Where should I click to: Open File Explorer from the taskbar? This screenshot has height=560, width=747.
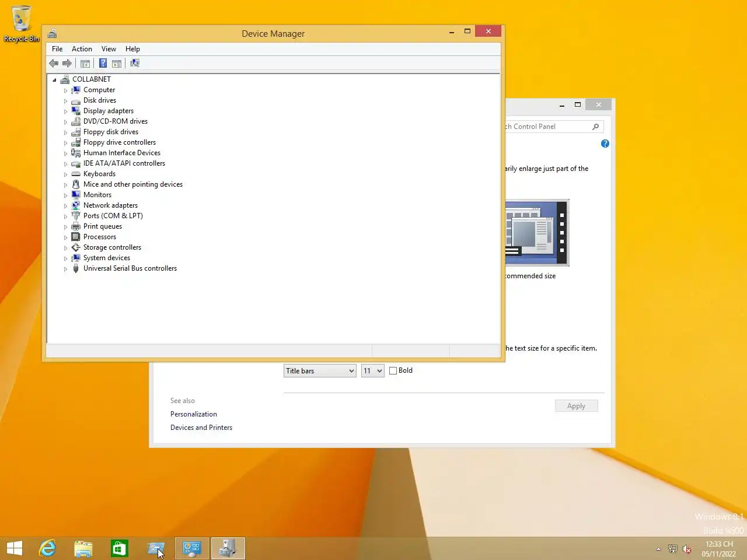[x=83, y=548]
